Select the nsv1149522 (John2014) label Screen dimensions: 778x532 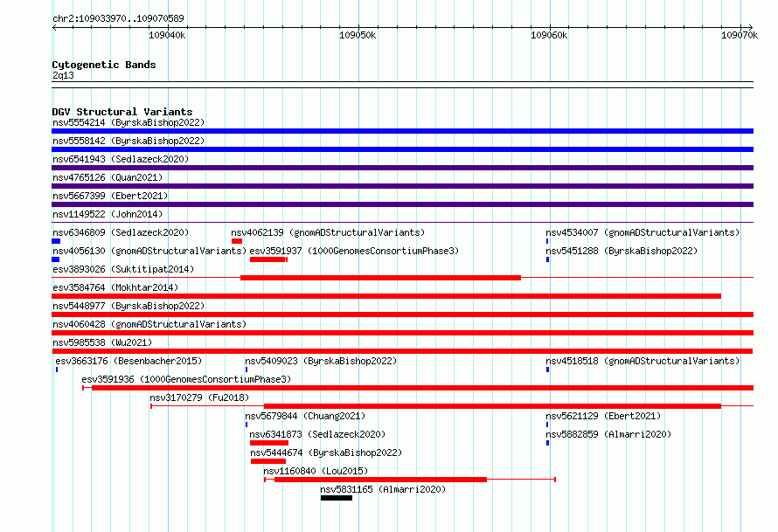click(108, 214)
